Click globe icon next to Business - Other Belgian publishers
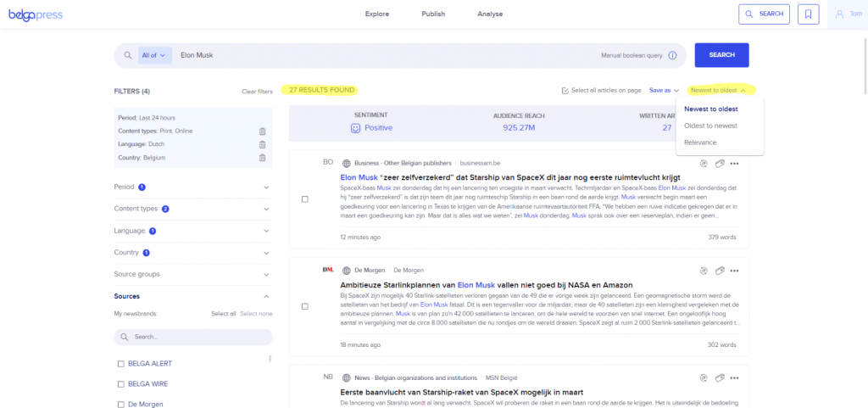The width and height of the screenshot is (868, 408). click(x=347, y=164)
